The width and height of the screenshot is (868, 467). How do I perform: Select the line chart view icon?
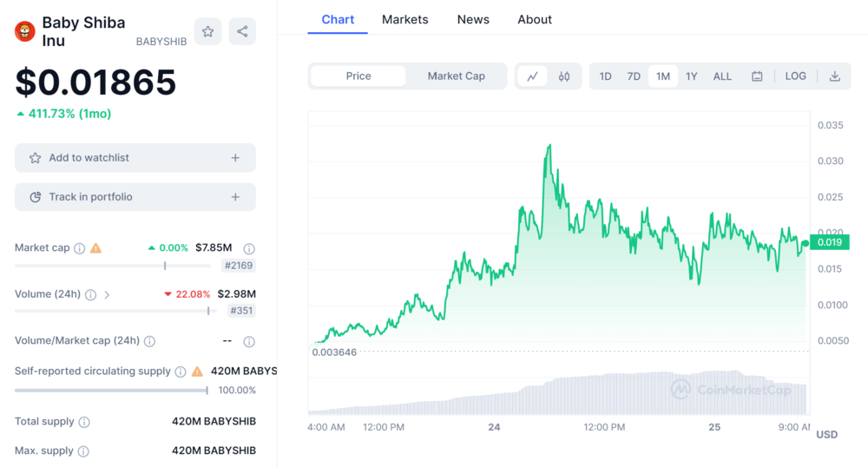532,76
